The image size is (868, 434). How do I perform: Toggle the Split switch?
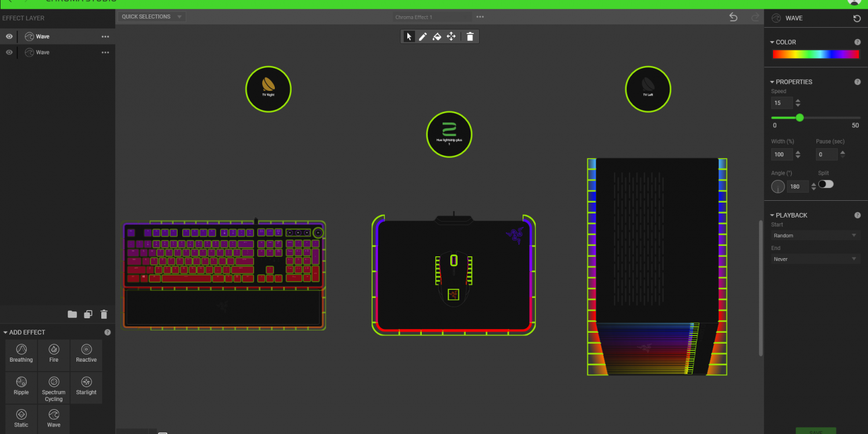point(826,184)
